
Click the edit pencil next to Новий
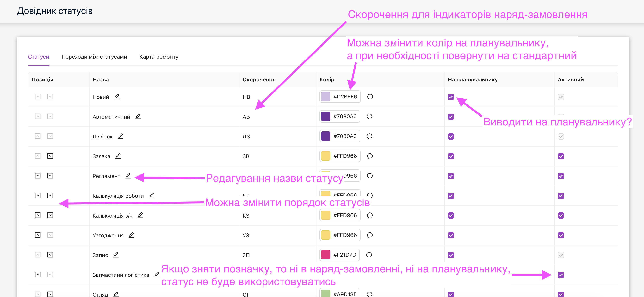117,97
